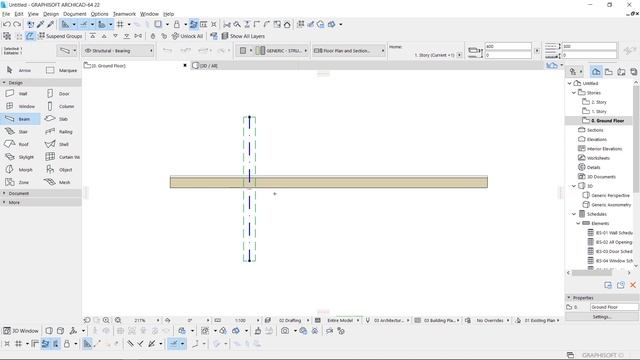Open the Home Story dropdown arrow
The image size is (640, 360).
pos(460,55)
